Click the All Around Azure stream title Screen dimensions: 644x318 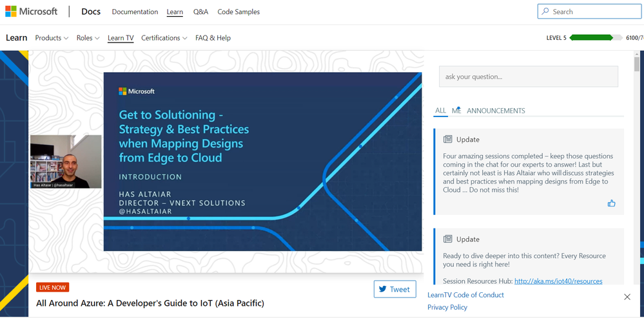[150, 304]
